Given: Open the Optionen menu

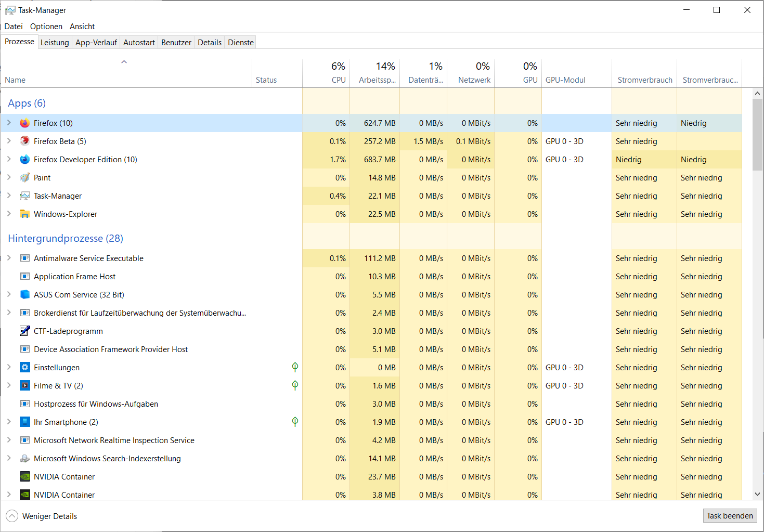Looking at the screenshot, I should (46, 27).
